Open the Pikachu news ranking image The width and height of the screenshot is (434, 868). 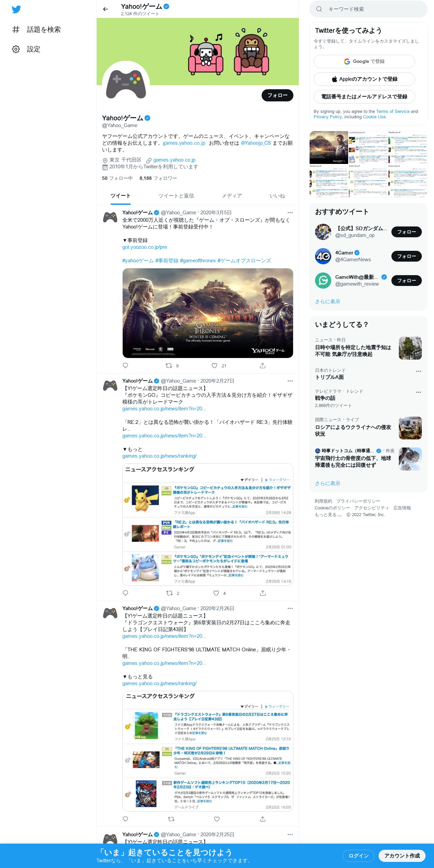click(208, 525)
